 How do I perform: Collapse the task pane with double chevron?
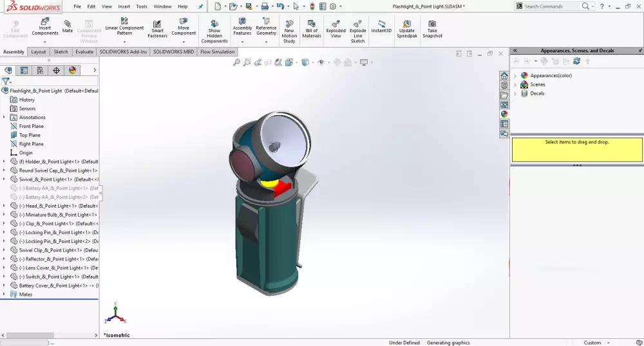coord(515,50)
